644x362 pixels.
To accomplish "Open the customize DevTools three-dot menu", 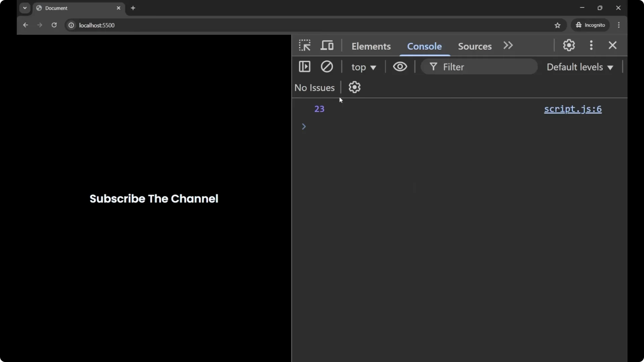I will [591, 45].
